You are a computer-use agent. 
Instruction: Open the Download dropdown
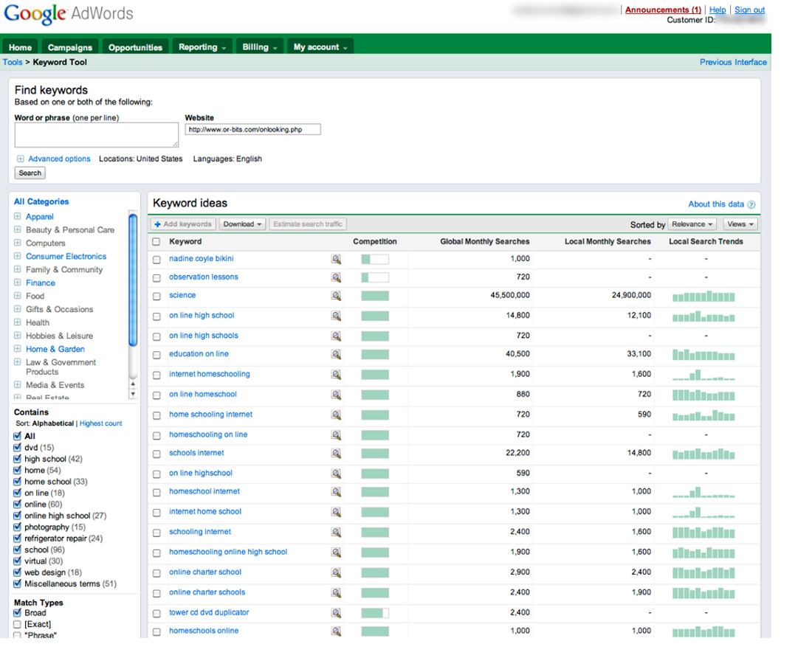[x=242, y=224]
